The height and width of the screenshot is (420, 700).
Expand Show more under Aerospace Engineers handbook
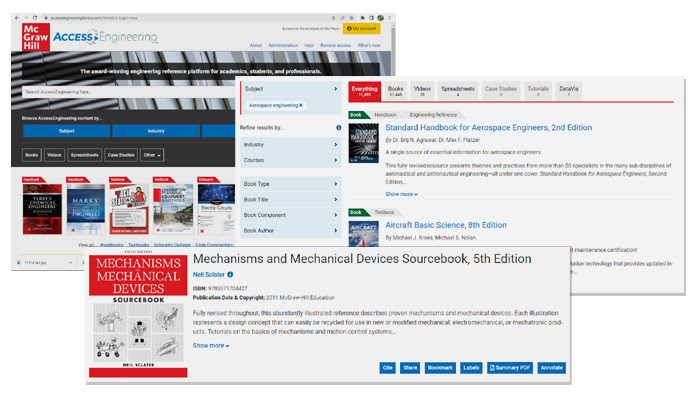[x=401, y=194]
